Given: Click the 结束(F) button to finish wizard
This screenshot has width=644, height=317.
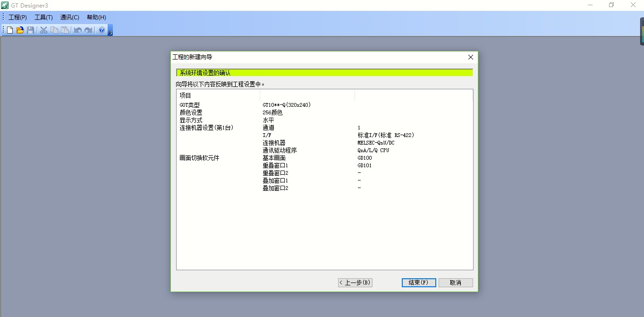Looking at the screenshot, I should 418,283.
